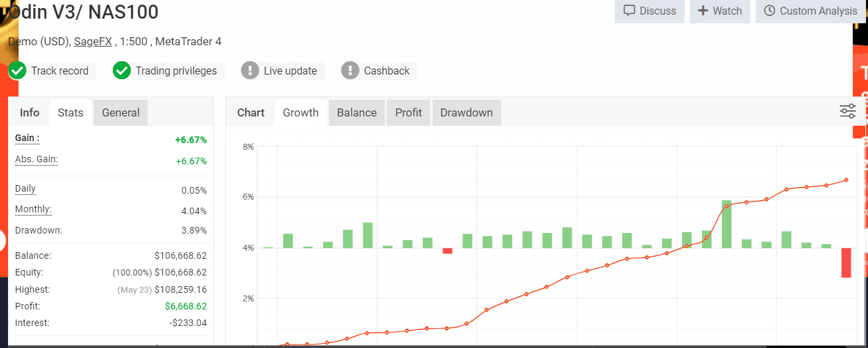Open the SageFX broker link
Viewport: 868px width, 348px height.
click(x=92, y=41)
